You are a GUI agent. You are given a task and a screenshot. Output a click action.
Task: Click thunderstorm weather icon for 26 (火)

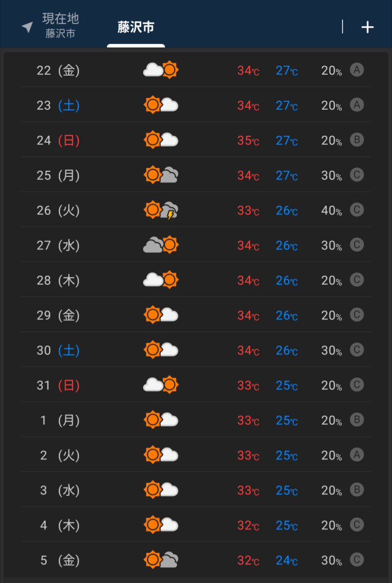pos(161,210)
